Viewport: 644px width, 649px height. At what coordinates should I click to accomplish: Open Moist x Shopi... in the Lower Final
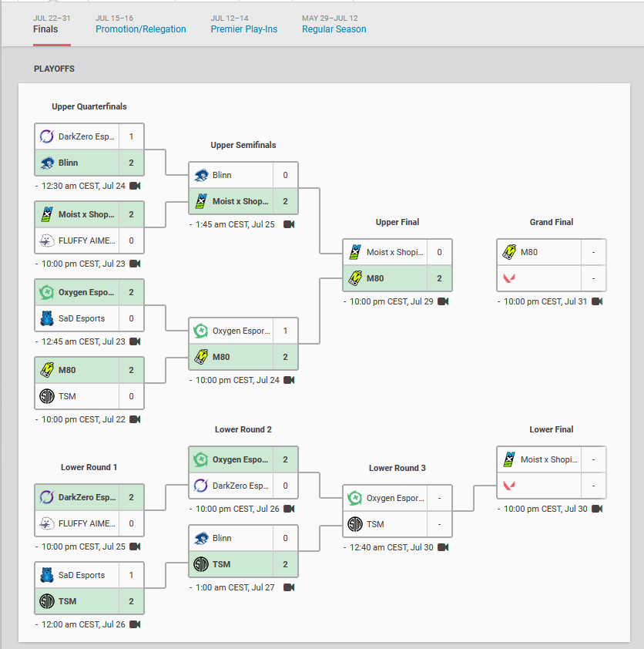(x=552, y=459)
